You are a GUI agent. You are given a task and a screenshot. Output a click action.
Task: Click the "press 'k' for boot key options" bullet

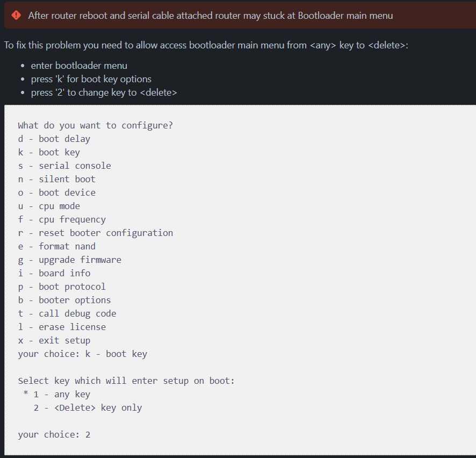pos(91,79)
